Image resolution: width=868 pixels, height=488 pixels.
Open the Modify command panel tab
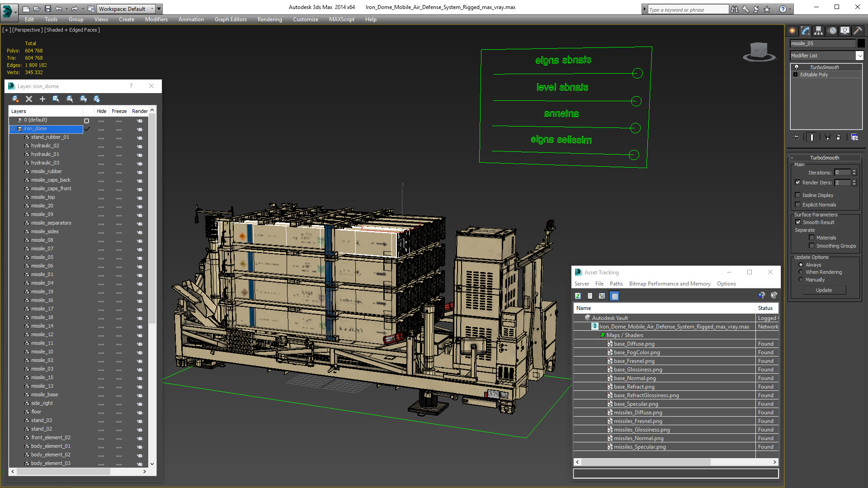tap(806, 31)
